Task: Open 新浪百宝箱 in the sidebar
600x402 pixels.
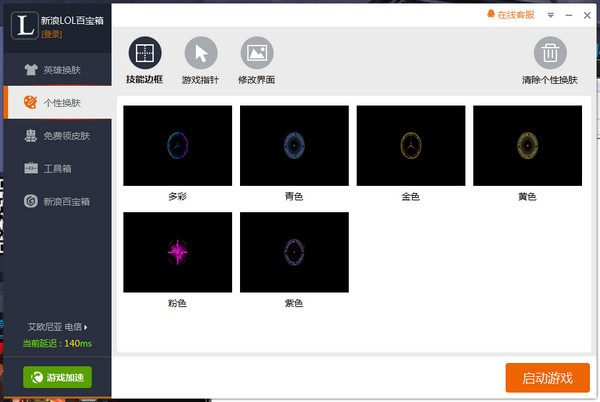Action: [x=57, y=202]
